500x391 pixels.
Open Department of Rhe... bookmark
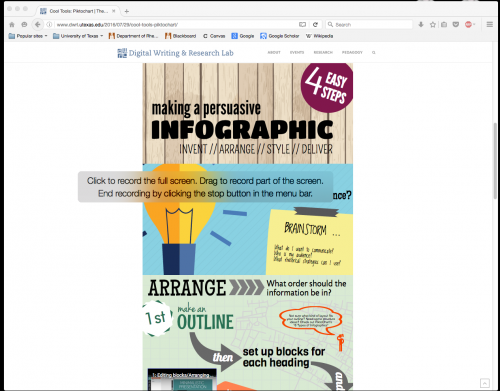[x=133, y=36]
